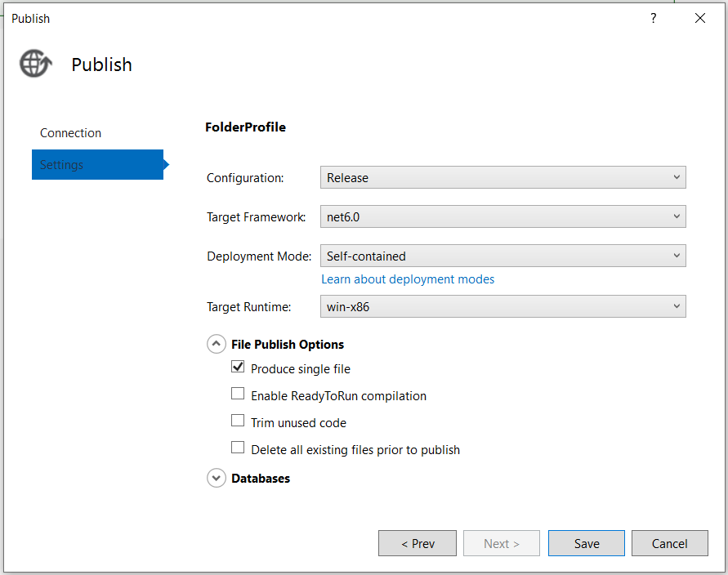Image resolution: width=728 pixels, height=575 pixels.
Task: Cancel the publish settings
Action: [669, 543]
